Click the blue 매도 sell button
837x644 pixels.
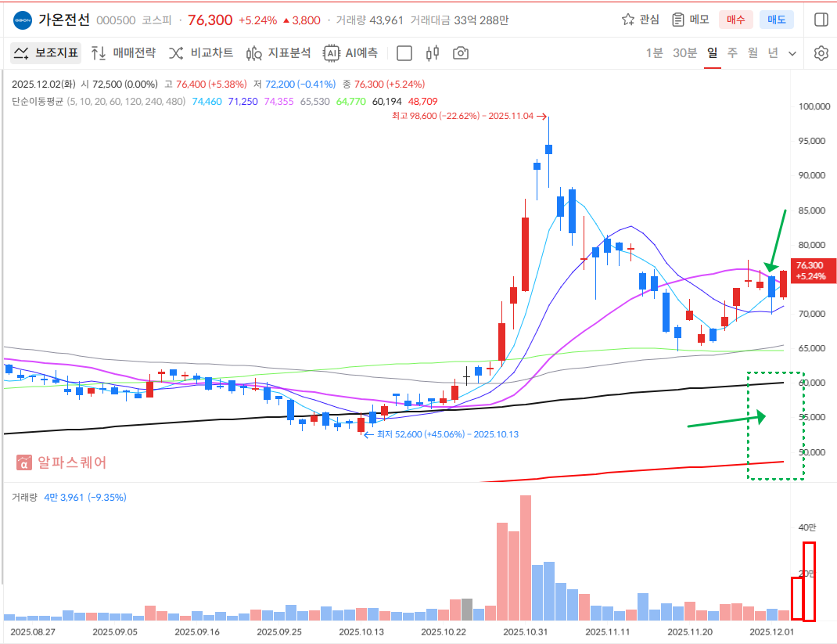point(776,20)
